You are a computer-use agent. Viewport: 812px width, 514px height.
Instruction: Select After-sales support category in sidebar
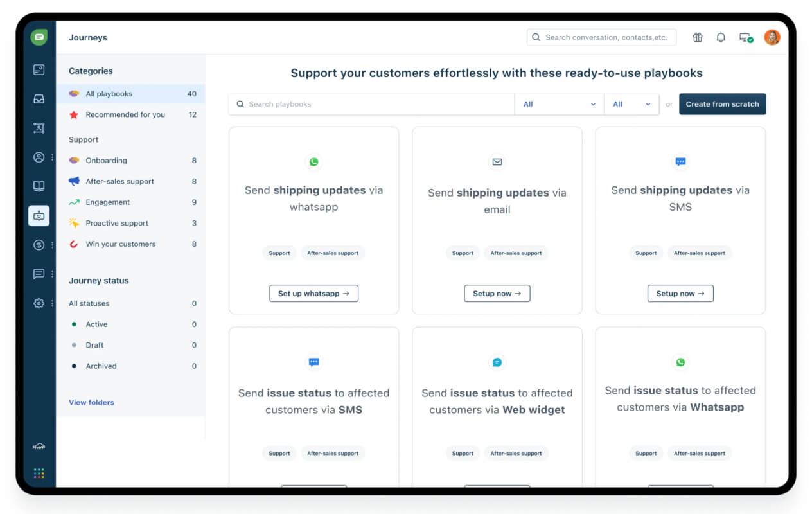[x=130, y=181]
